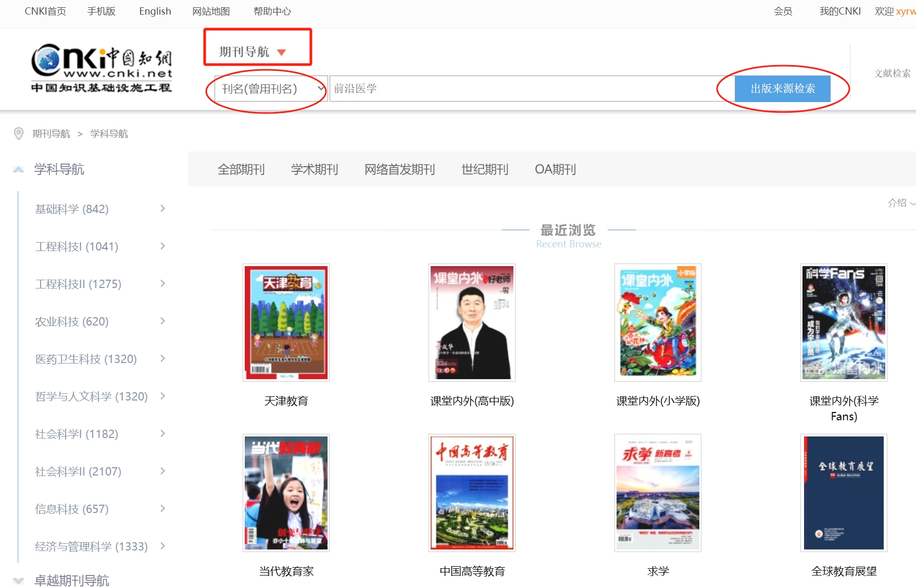Image resolution: width=916 pixels, height=588 pixels.
Task: Expand 工程科技I (1041) chevron
Action: pos(162,246)
